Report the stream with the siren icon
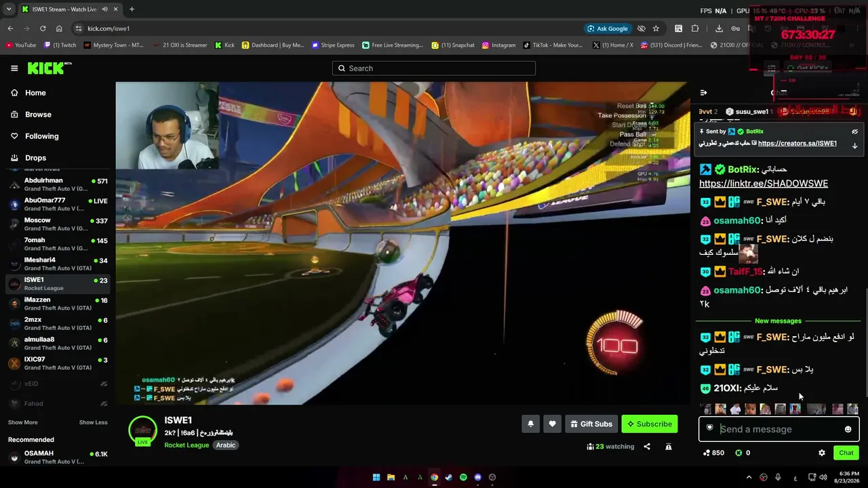Viewport: 868px width, 488px height. click(669, 447)
